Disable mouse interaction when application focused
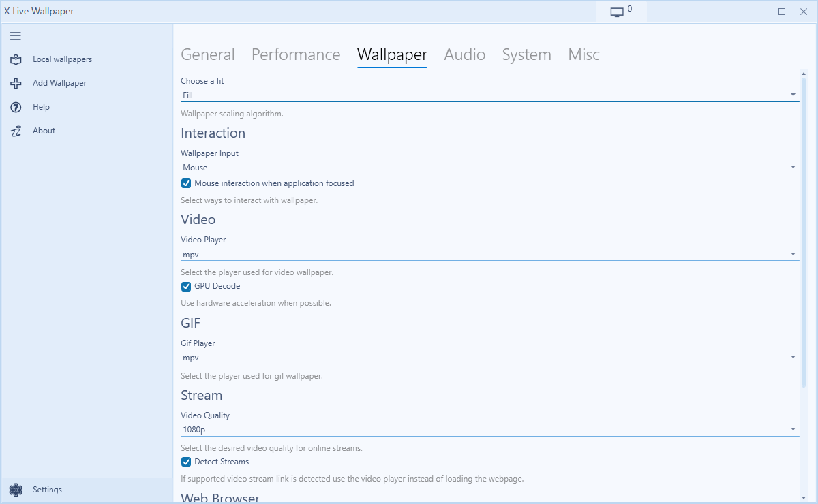 coord(185,183)
